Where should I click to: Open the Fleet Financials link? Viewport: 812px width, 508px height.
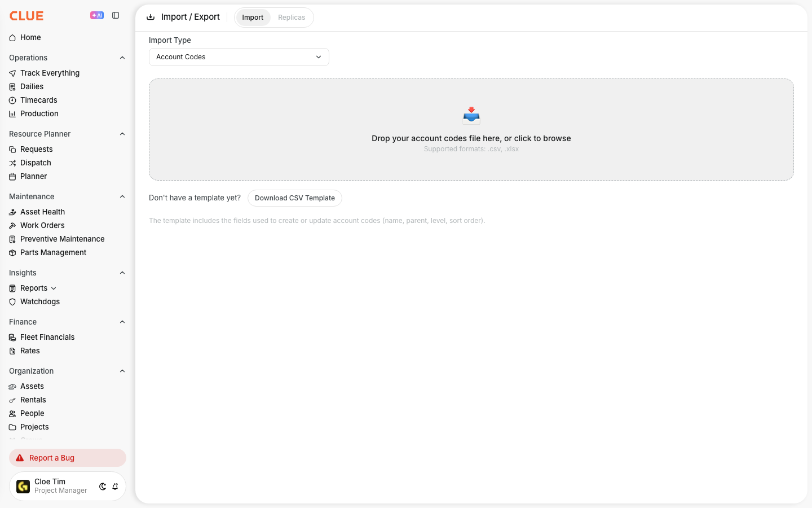(47, 337)
